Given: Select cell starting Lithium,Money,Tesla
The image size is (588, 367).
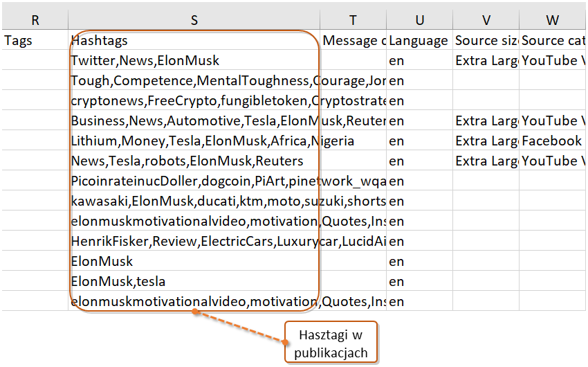Looking at the screenshot, I should (194, 141).
